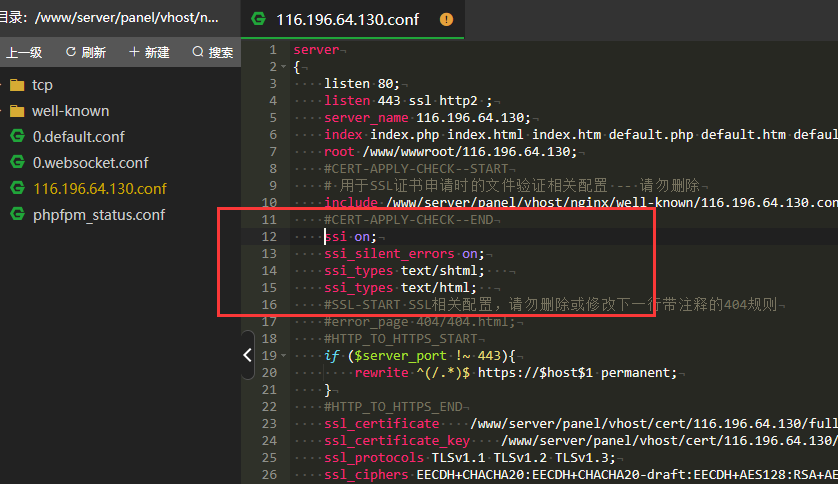Open phpfpm_status.conf from the file list
The width and height of the screenshot is (838, 484).
tap(98, 215)
